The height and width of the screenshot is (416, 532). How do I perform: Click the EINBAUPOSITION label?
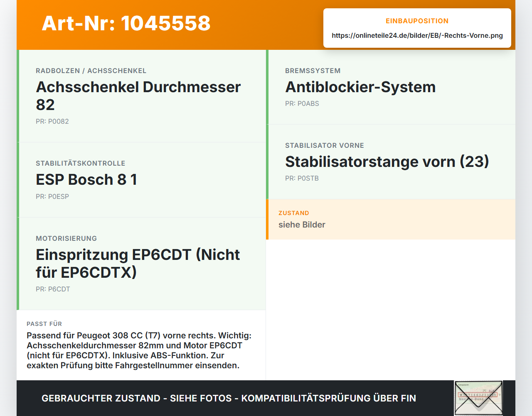[x=417, y=21]
